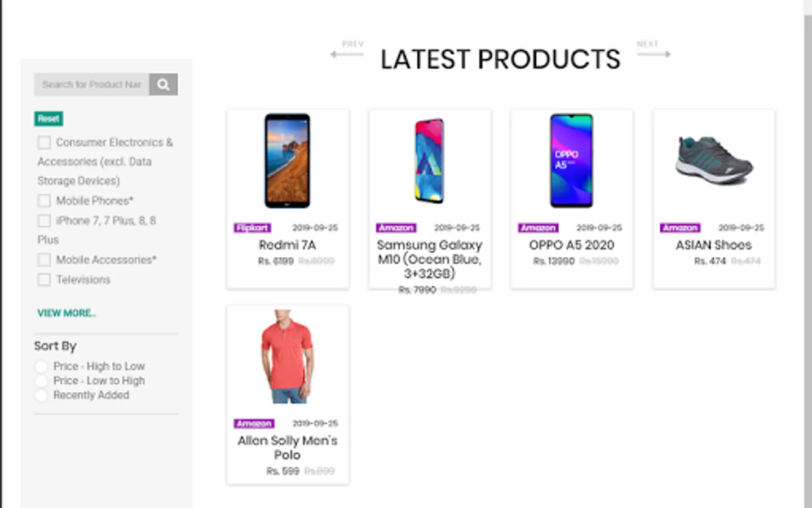Tick the Televisions filter checkbox
Image resolution: width=812 pixels, height=508 pixels.
click(x=44, y=280)
